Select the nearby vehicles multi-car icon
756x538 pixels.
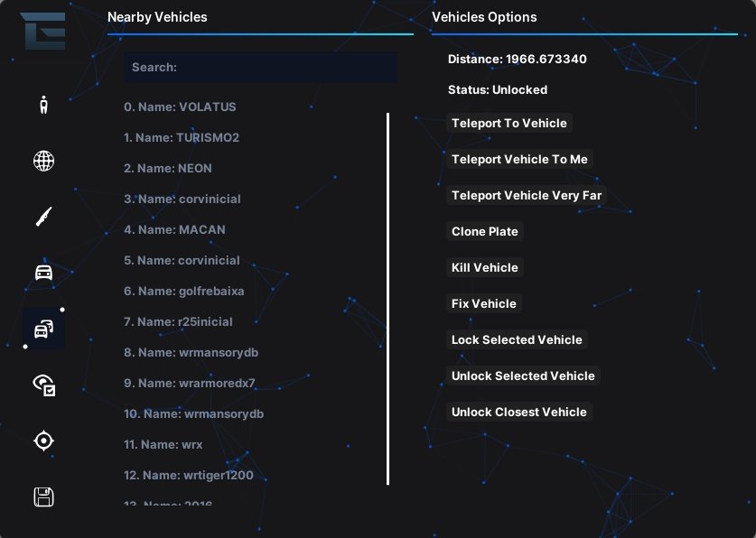click(44, 329)
